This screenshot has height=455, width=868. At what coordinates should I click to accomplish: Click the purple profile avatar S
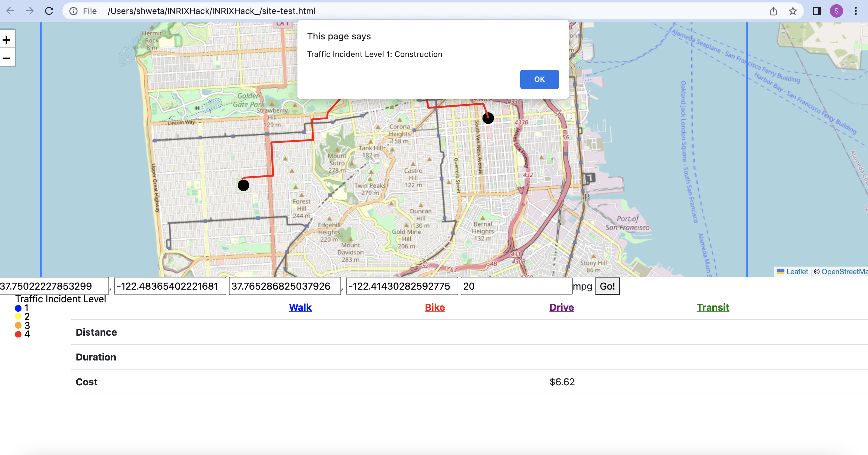836,11
